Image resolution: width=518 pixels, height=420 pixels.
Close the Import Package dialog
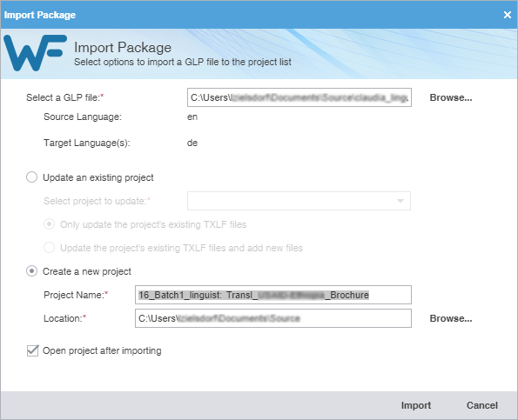coord(508,15)
